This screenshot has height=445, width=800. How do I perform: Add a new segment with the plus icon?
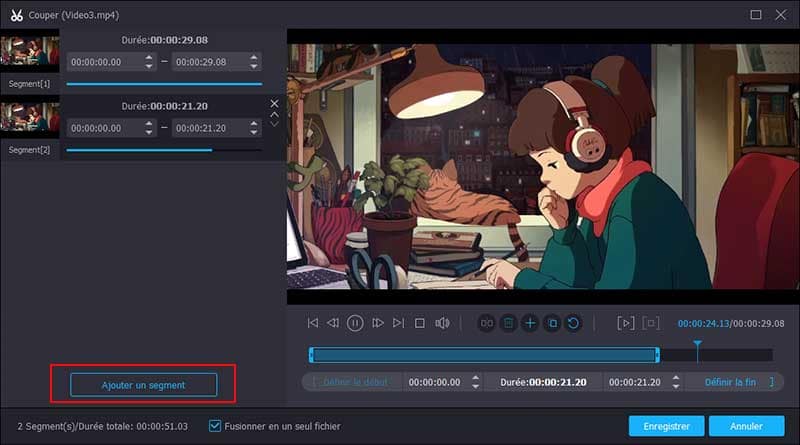(530, 323)
